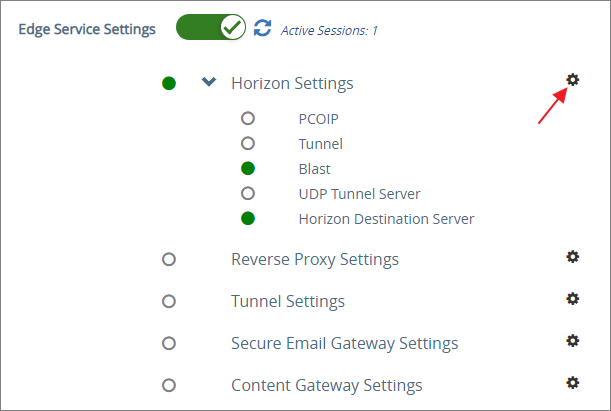Click Horizon Destination Server item
The image size is (611, 411).
[x=386, y=219]
